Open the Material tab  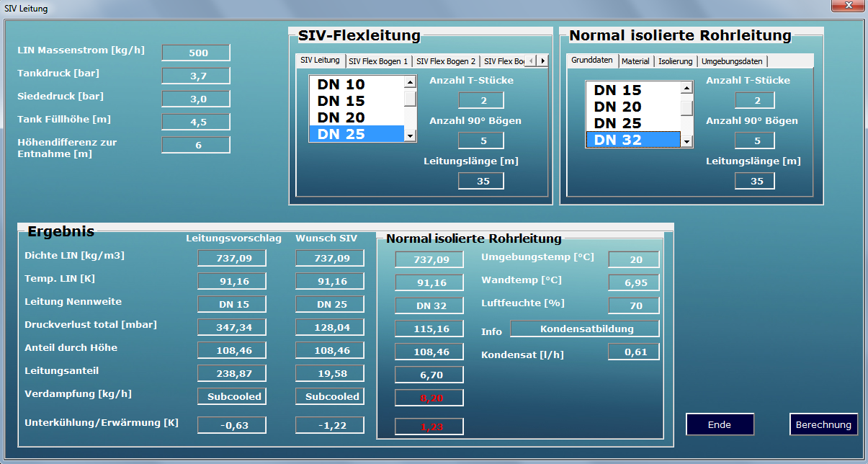coord(635,61)
